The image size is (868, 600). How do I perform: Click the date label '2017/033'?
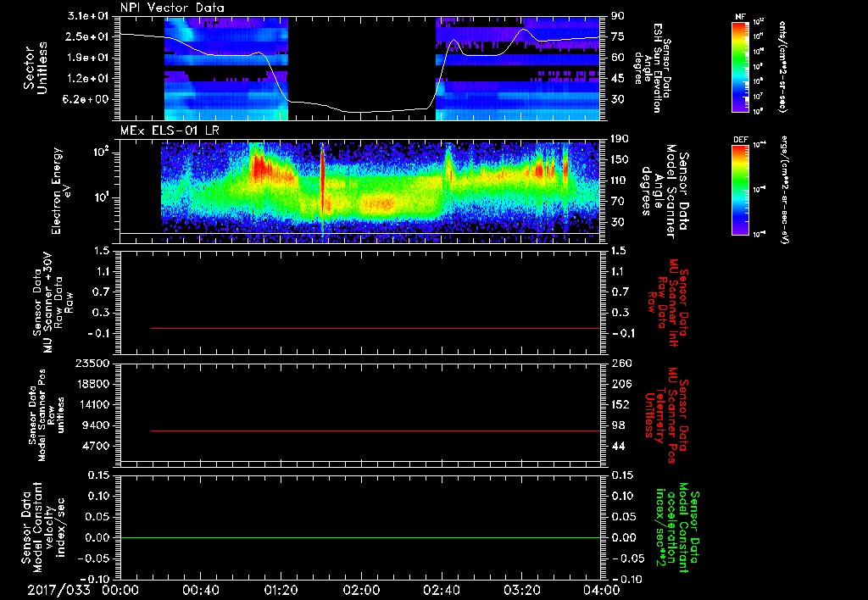pyautogui.click(x=58, y=590)
